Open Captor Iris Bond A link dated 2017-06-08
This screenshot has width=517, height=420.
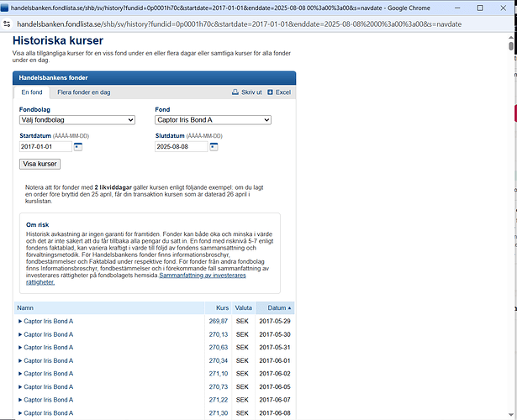tap(49, 412)
